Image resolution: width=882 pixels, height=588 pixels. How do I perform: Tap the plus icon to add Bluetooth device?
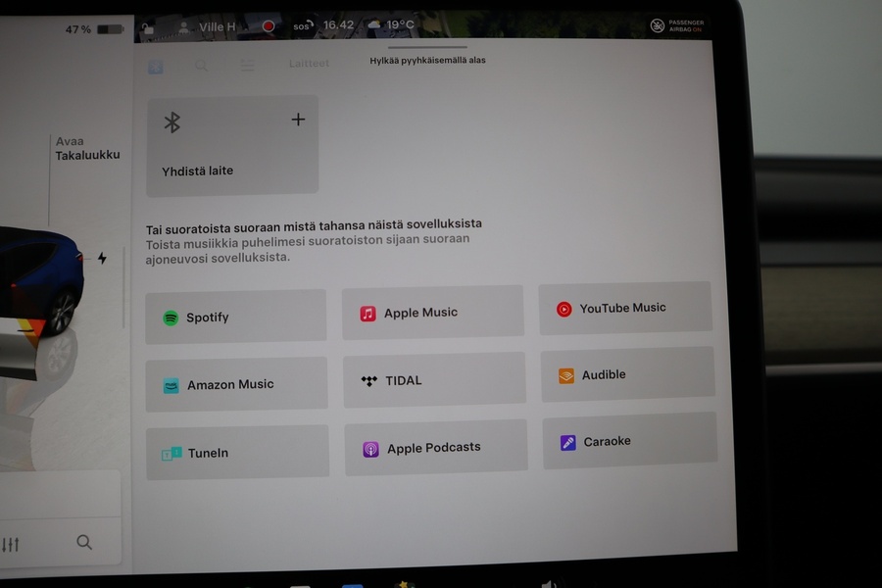[298, 120]
